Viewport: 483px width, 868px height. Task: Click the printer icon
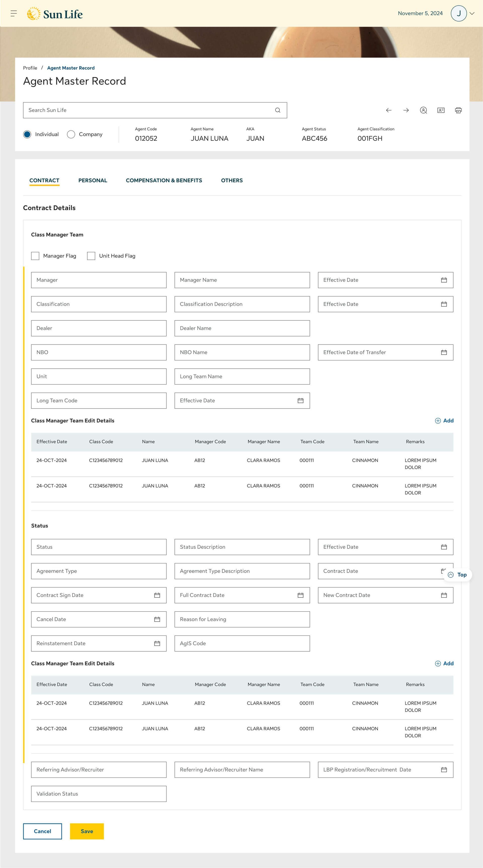pyautogui.click(x=458, y=110)
